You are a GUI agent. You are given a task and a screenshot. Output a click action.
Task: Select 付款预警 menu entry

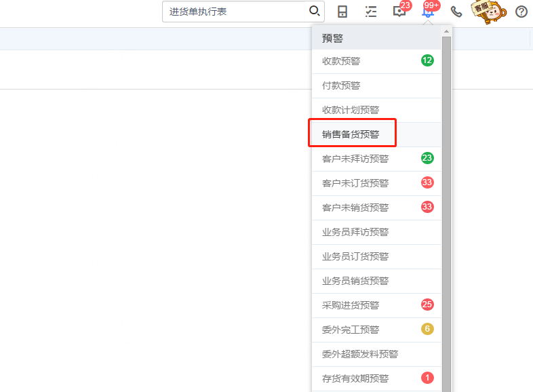[x=376, y=85]
